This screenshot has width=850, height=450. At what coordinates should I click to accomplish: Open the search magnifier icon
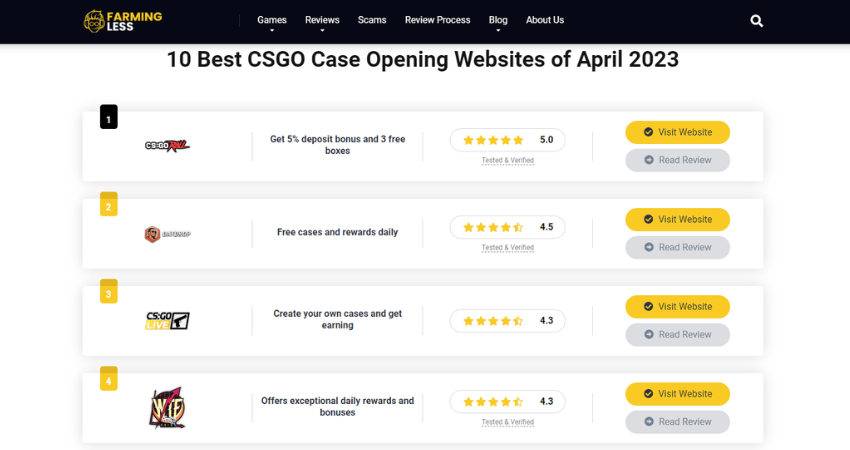point(757,21)
